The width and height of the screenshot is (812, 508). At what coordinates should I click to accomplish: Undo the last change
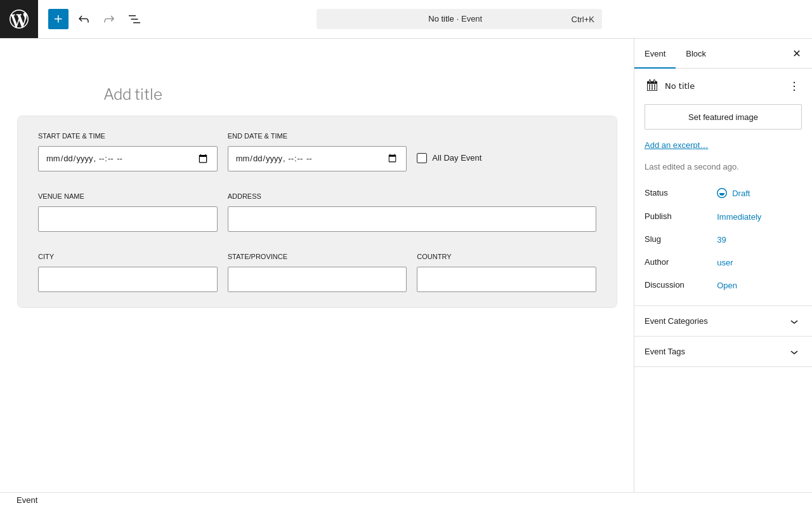tap(84, 19)
